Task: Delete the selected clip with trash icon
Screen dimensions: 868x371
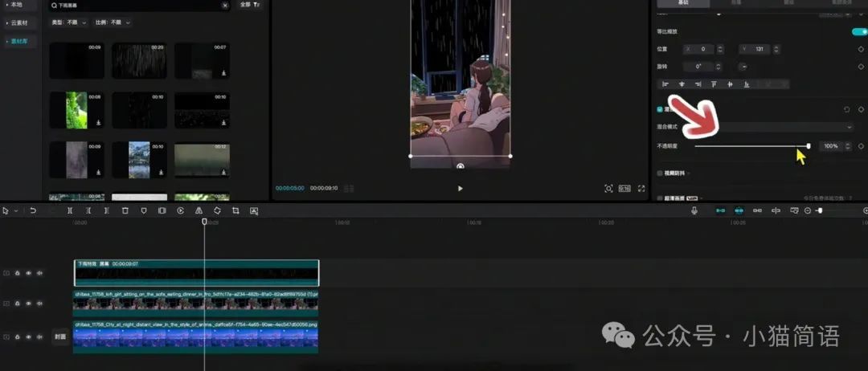Action: tap(125, 210)
